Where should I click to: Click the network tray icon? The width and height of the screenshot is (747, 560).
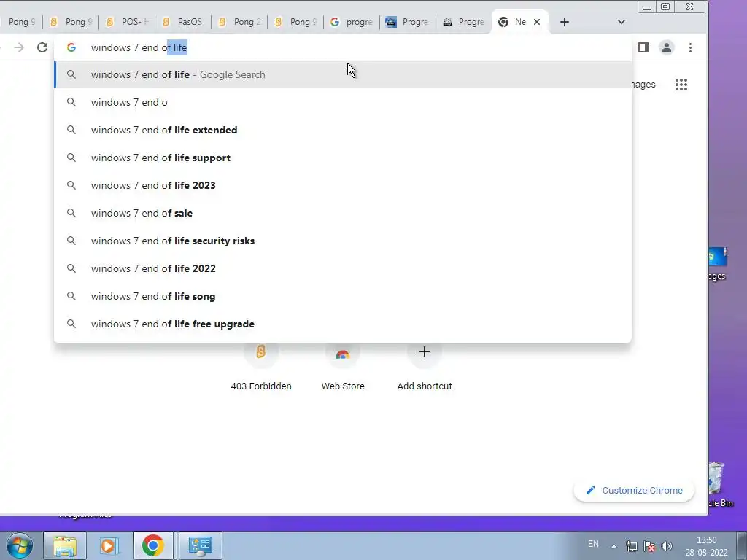tap(632, 546)
